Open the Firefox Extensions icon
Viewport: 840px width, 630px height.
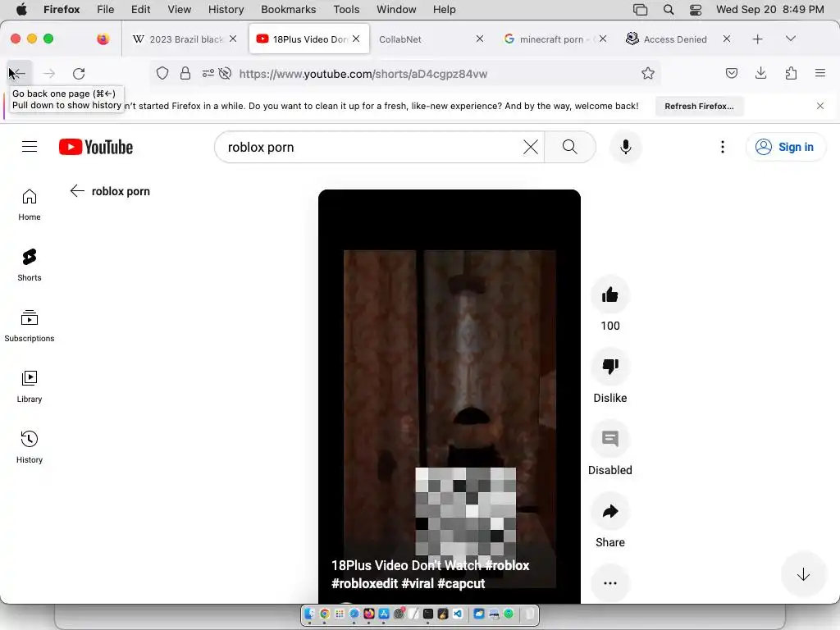[x=792, y=73]
